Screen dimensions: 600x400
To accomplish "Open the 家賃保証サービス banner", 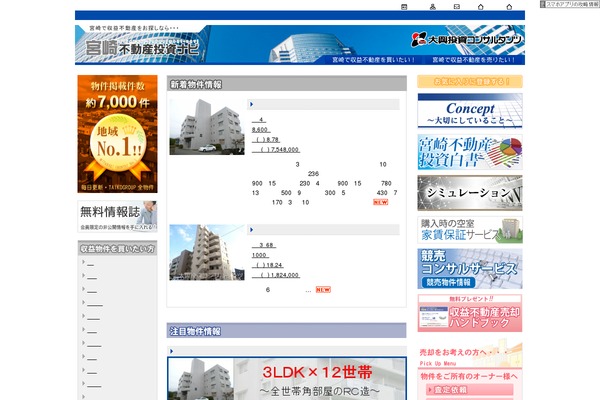I will click(470, 230).
